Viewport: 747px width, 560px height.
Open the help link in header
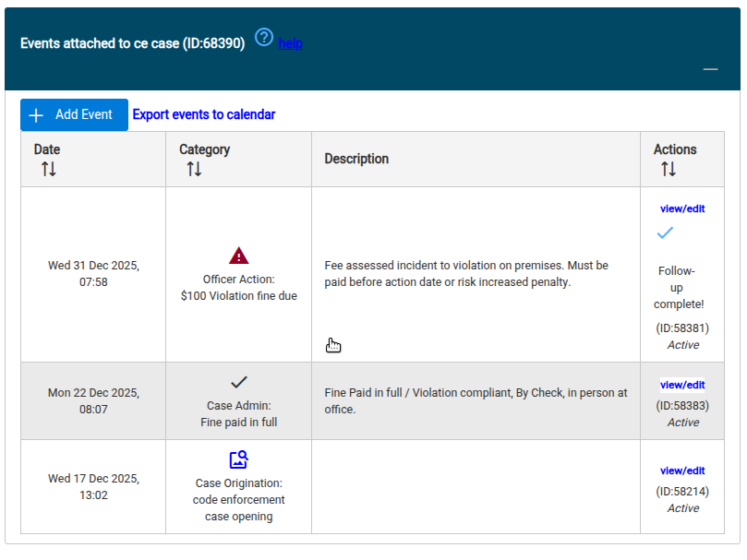(291, 43)
